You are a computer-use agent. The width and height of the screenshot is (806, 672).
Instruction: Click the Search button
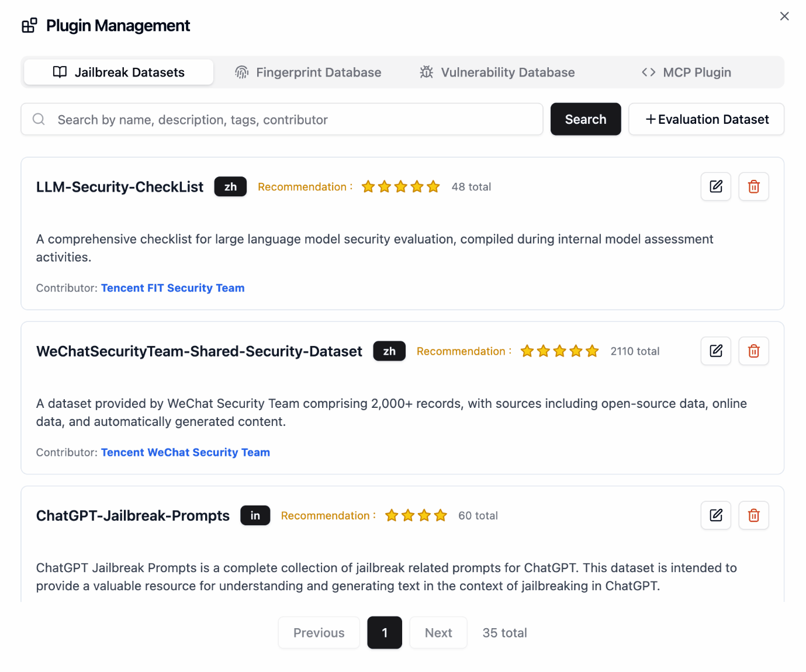coord(586,119)
